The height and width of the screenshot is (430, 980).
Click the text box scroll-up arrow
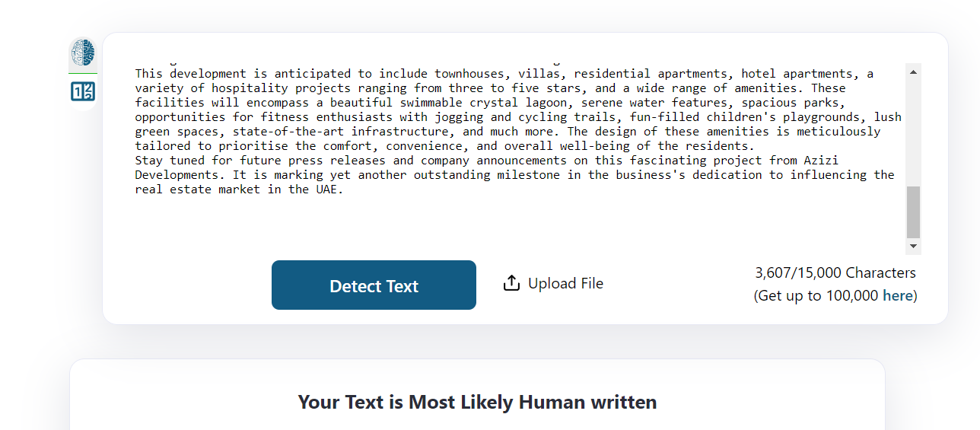pos(913,72)
